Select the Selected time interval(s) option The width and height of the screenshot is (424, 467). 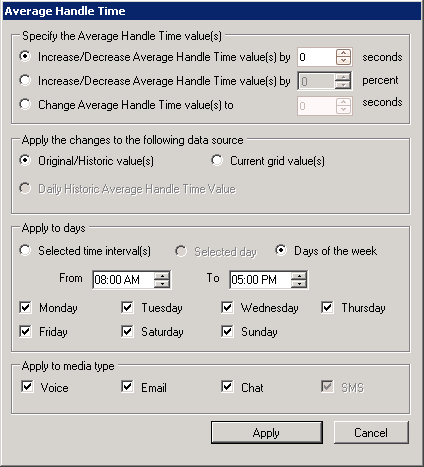click(25, 250)
